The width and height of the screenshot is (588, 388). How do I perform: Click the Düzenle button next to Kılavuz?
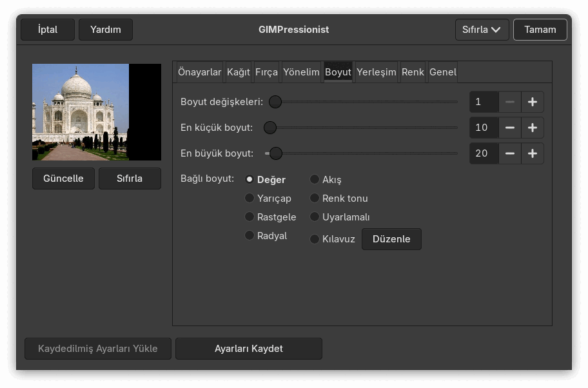[x=391, y=239]
